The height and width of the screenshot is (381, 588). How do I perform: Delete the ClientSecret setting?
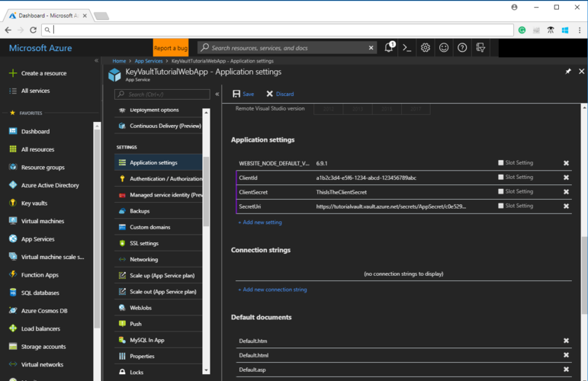pos(566,191)
